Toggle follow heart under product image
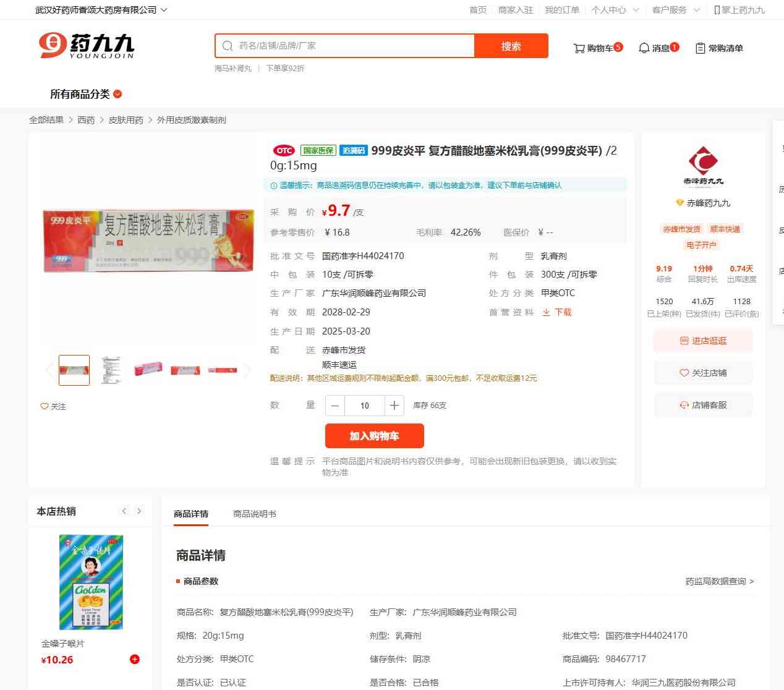The height and width of the screenshot is (690, 784). pos(53,406)
